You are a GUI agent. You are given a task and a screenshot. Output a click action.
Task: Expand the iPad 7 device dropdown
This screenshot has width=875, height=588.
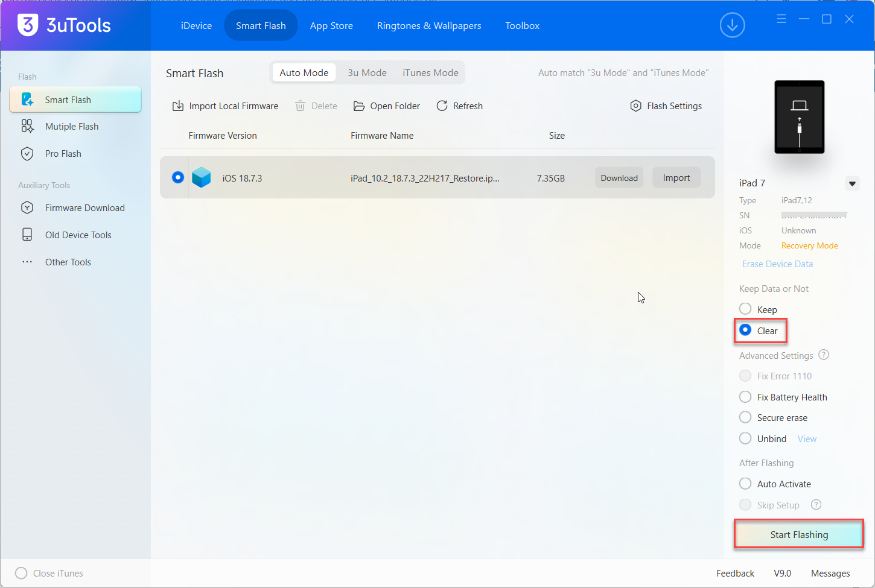tap(852, 183)
